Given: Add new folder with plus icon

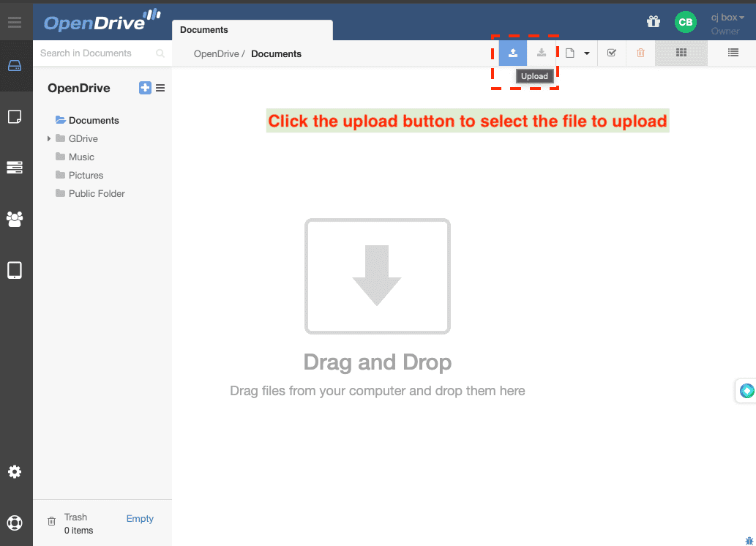Looking at the screenshot, I should click(x=145, y=88).
